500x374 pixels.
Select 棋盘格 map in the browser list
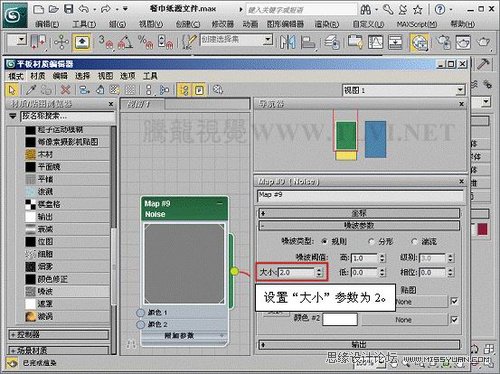(x=67, y=204)
